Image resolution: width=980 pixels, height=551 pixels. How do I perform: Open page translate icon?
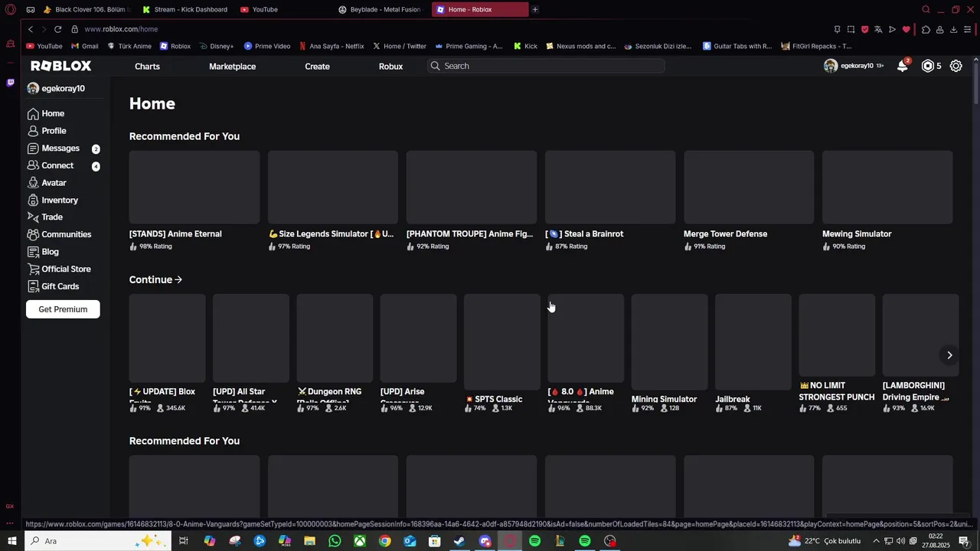click(x=878, y=29)
